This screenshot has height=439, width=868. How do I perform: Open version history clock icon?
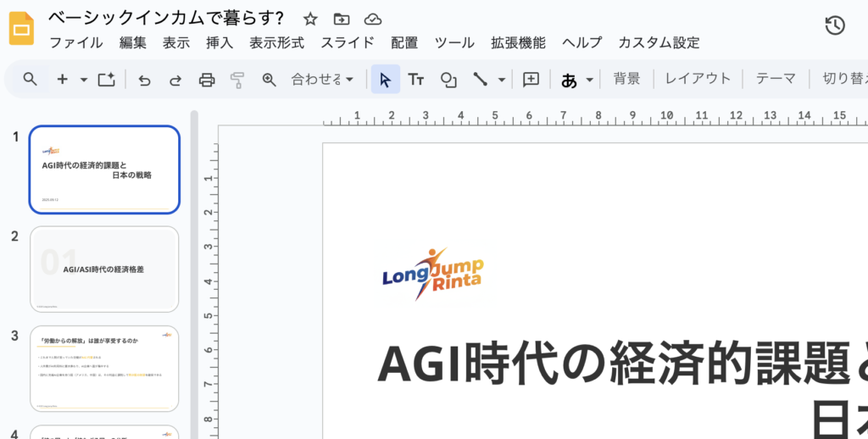(x=834, y=25)
